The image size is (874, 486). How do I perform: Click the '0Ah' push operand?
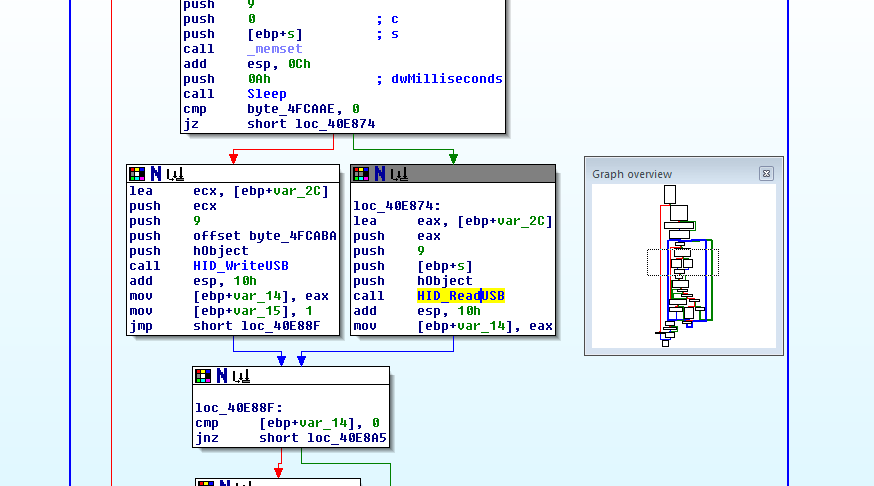point(259,79)
